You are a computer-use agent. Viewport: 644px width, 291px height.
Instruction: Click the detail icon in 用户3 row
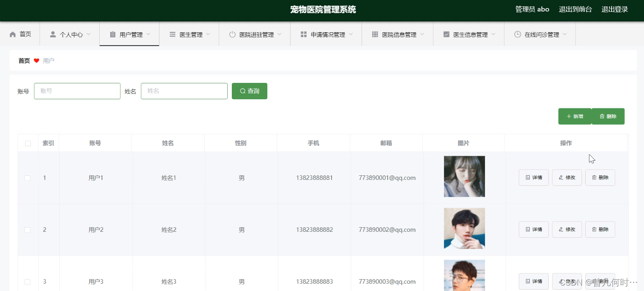pos(528,281)
